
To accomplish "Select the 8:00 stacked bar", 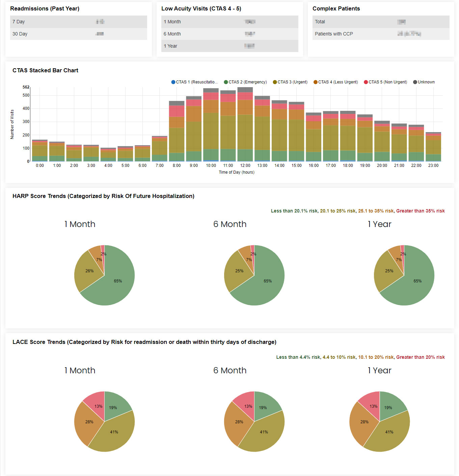I will tap(177, 131).
